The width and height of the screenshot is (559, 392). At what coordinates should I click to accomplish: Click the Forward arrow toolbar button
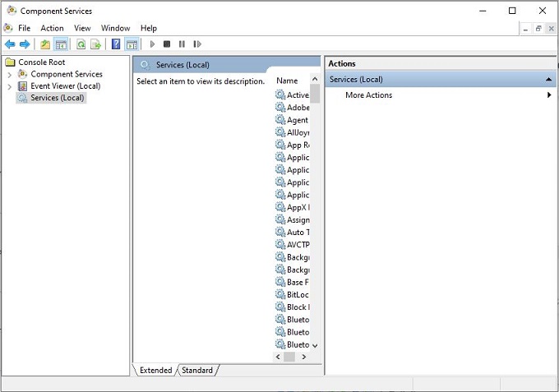(x=25, y=44)
